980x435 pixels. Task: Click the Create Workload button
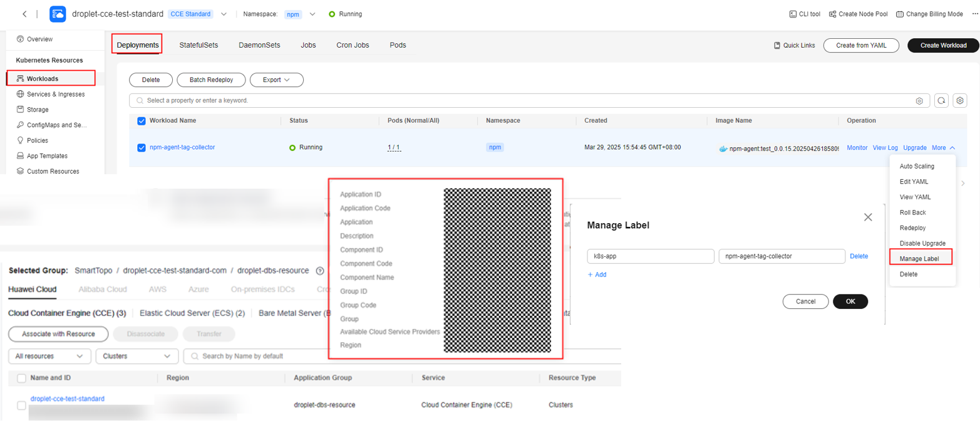[x=942, y=45]
